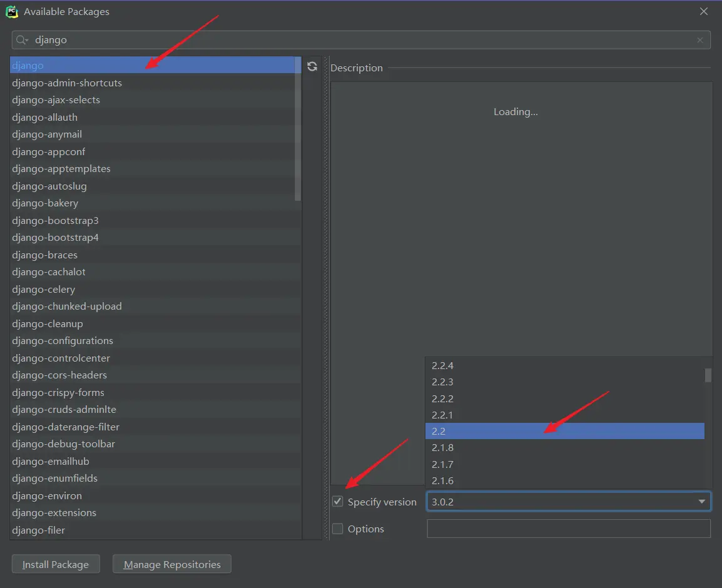This screenshot has height=588, width=722.
Task: Select django-cleanup package
Action: point(155,324)
